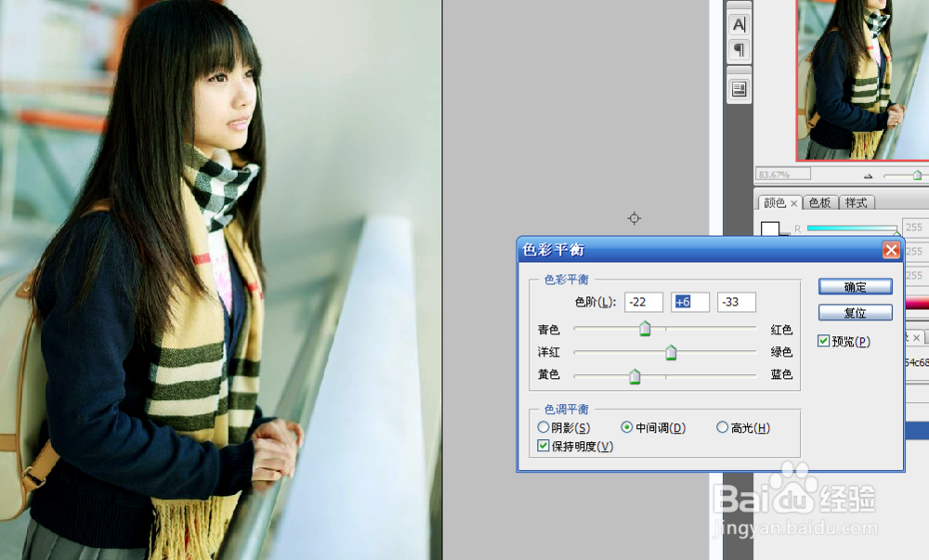Toggle the 保持明度(V) checkbox
This screenshot has width=929, height=560.
pos(543,445)
